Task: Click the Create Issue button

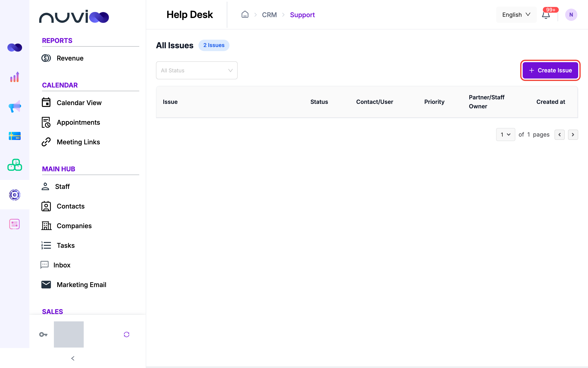Action: tap(550, 70)
